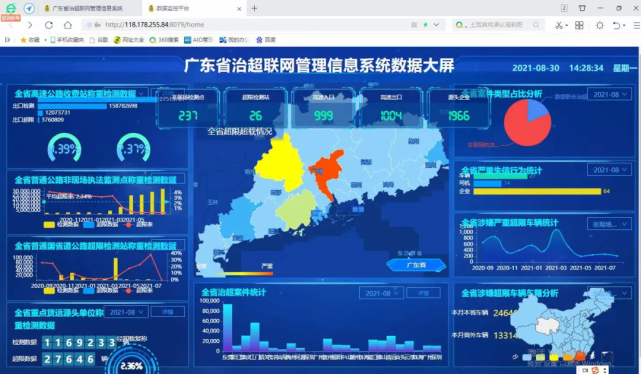Click the undo closed-tab arrow icon

(x=616, y=25)
